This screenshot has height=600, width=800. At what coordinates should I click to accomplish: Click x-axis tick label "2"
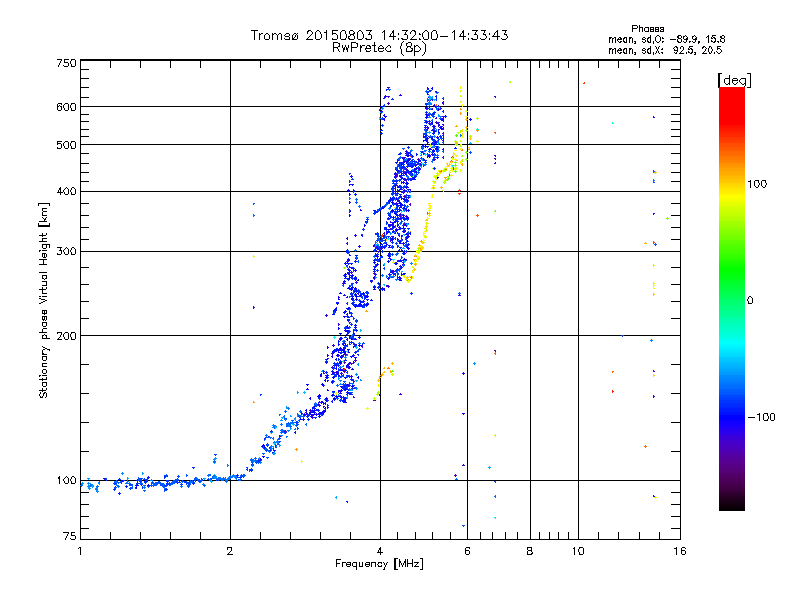pos(230,551)
